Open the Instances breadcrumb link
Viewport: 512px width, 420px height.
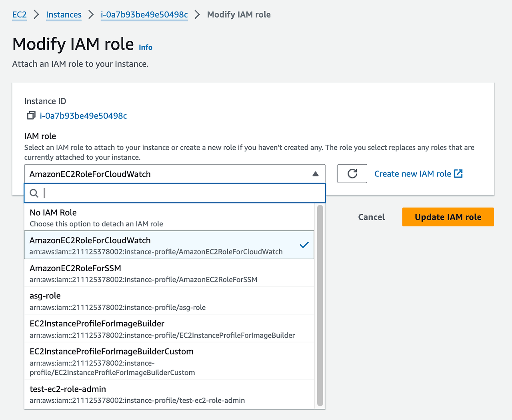(64, 15)
